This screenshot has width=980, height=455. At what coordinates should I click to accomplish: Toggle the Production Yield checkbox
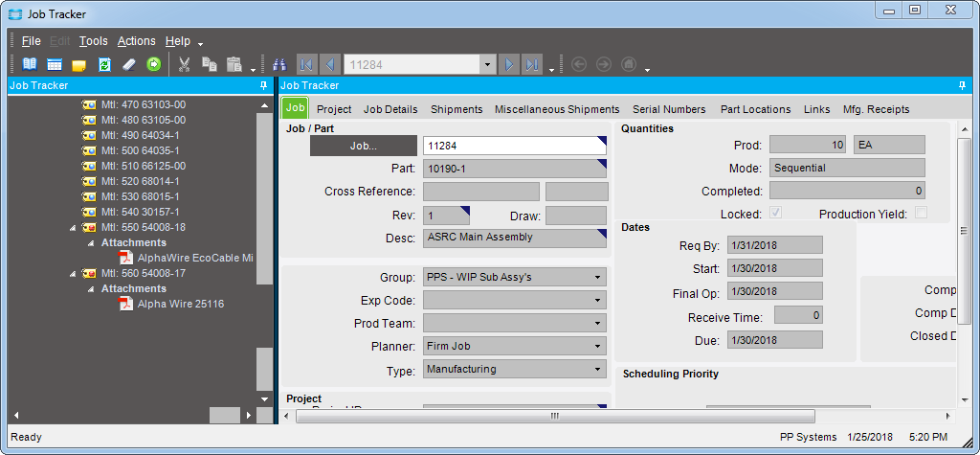pyautogui.click(x=921, y=214)
